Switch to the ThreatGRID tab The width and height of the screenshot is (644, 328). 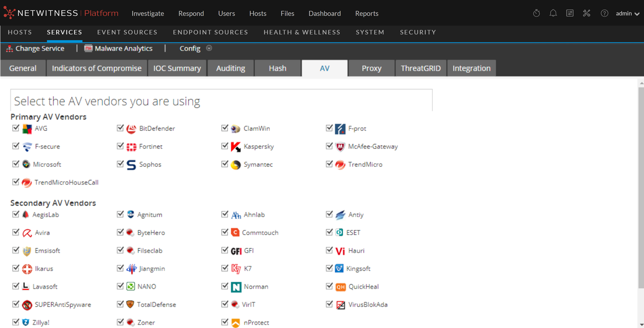tap(420, 68)
